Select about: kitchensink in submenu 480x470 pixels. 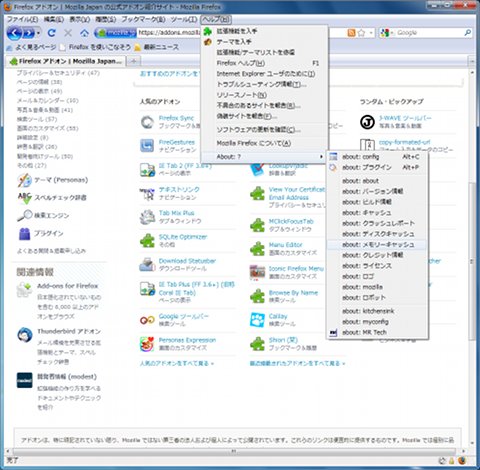coord(377,311)
